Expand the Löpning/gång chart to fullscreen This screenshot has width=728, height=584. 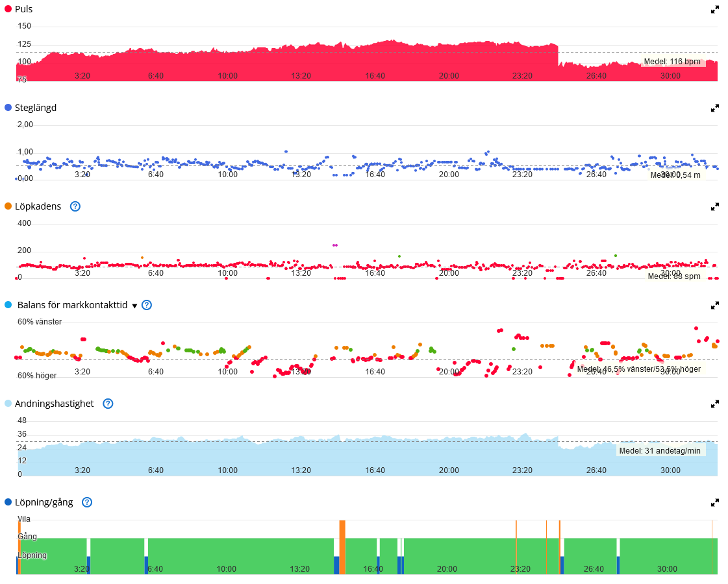715,503
